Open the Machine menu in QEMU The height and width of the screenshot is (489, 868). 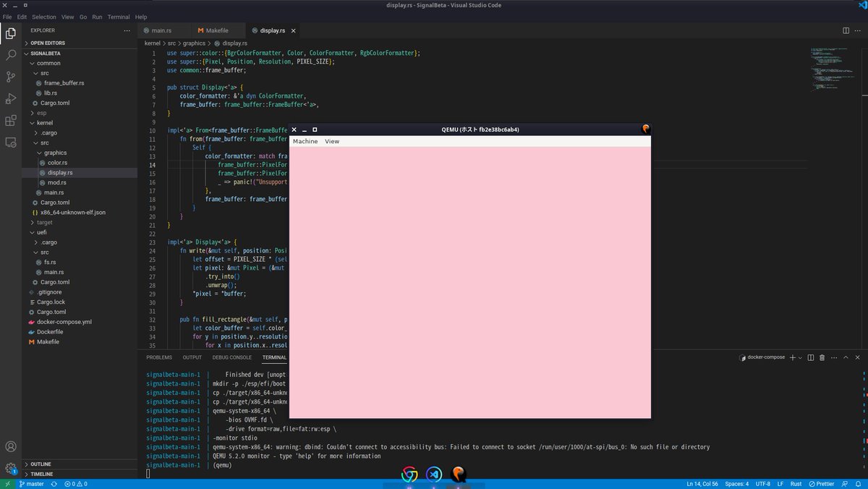pyautogui.click(x=305, y=141)
